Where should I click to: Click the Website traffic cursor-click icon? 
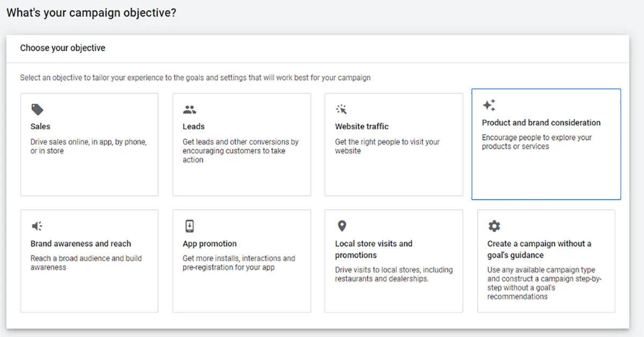click(x=341, y=109)
